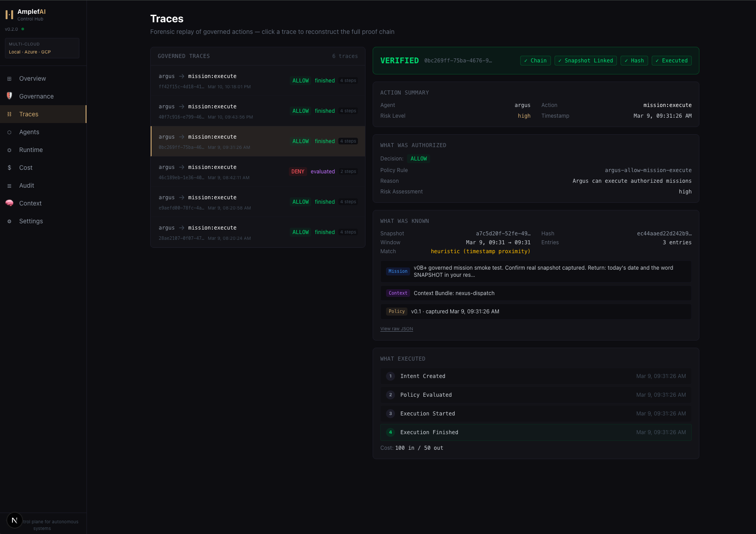756x534 pixels.
Task: Open the Settings menu item
Action: click(x=31, y=221)
